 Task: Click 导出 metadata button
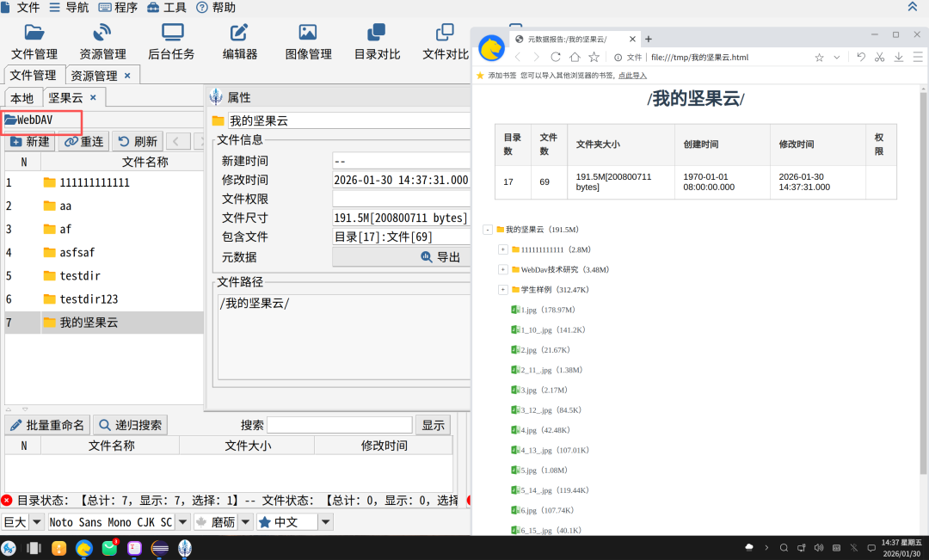coord(401,257)
